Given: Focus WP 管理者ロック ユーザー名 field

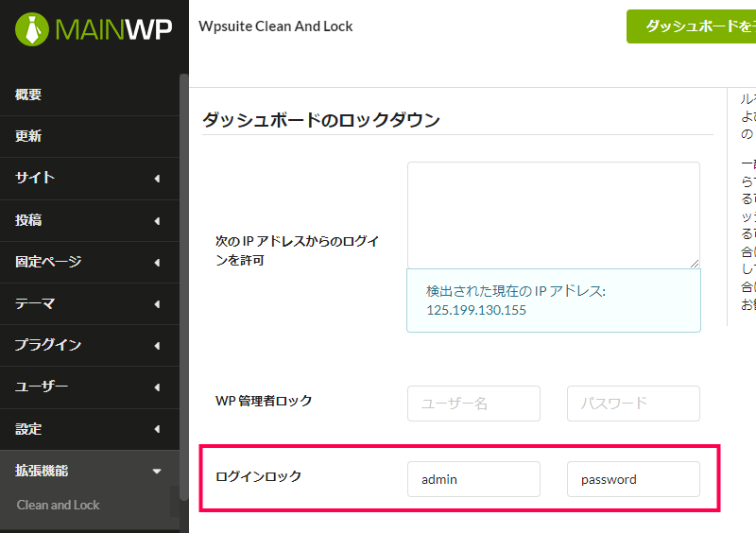Looking at the screenshot, I should 473,404.
